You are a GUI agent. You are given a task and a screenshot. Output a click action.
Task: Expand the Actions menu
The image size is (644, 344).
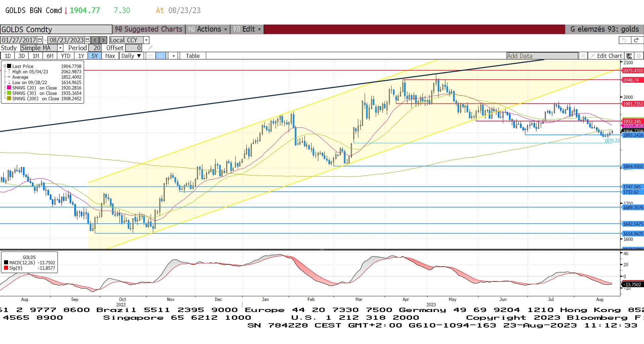208,29
